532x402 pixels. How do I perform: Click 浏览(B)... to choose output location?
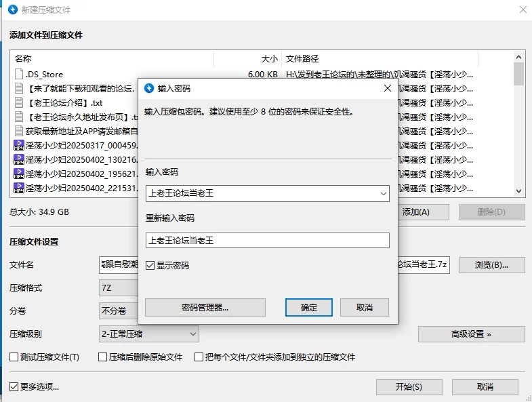pos(491,265)
